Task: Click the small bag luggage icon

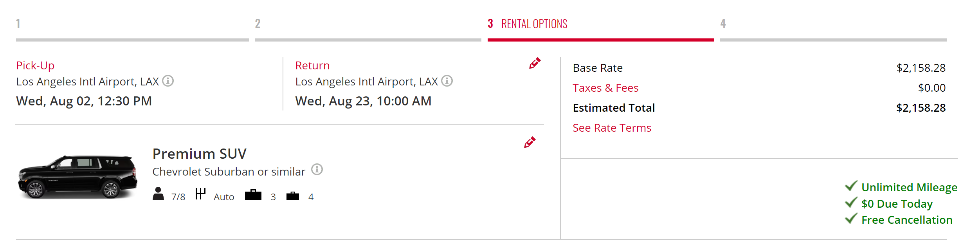Action: (293, 196)
